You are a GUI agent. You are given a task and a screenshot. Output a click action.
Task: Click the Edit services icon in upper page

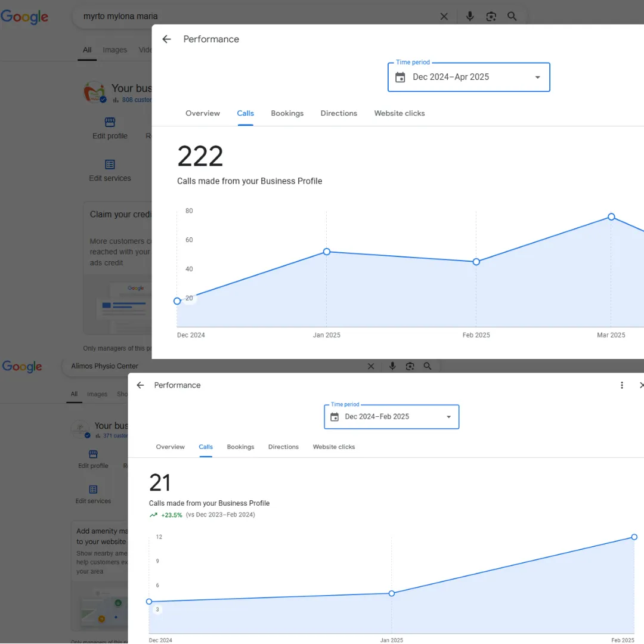pyautogui.click(x=110, y=165)
